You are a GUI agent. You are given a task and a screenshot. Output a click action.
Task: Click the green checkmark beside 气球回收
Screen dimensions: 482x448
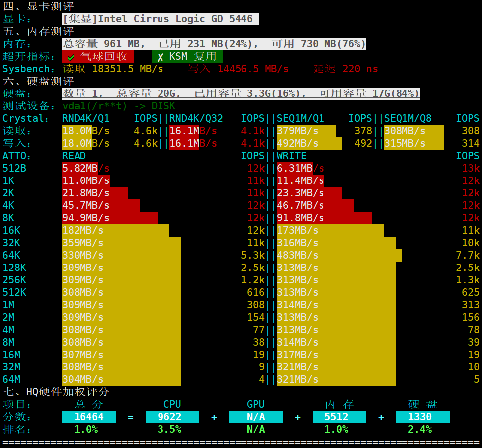(x=71, y=57)
